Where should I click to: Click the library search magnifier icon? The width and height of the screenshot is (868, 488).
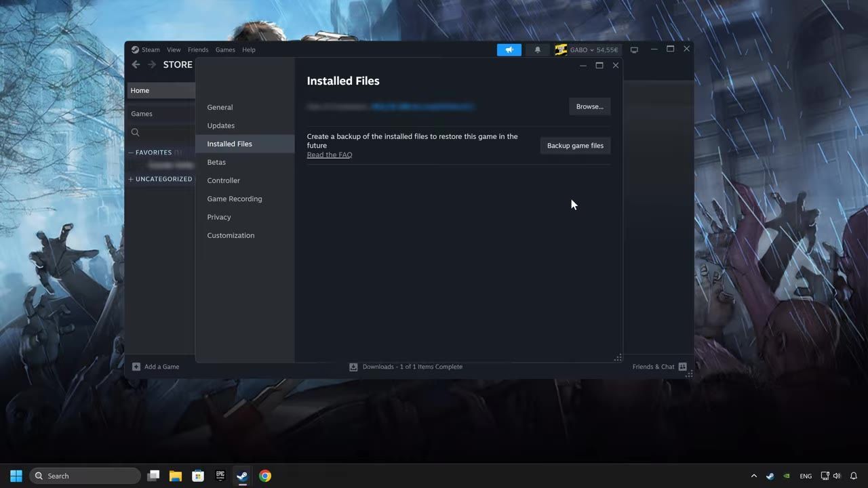click(135, 132)
